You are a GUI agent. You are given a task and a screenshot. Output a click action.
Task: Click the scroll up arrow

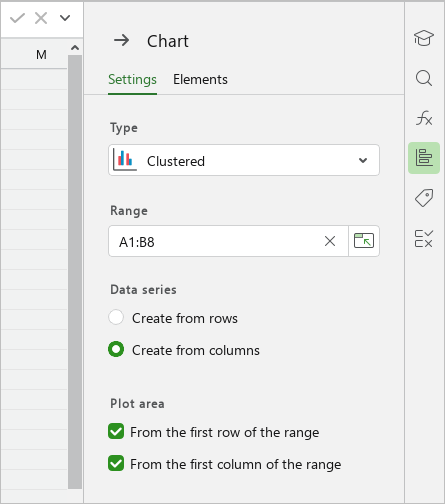click(x=75, y=48)
